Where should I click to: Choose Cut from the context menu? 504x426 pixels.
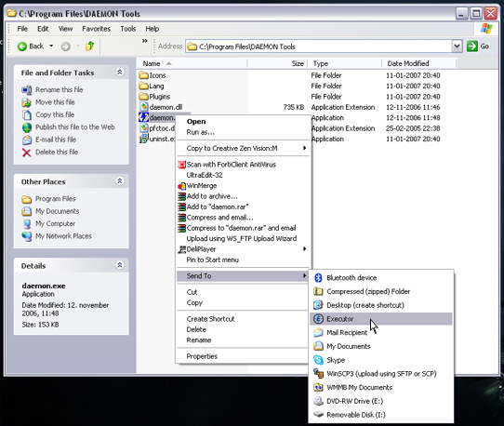244,292
